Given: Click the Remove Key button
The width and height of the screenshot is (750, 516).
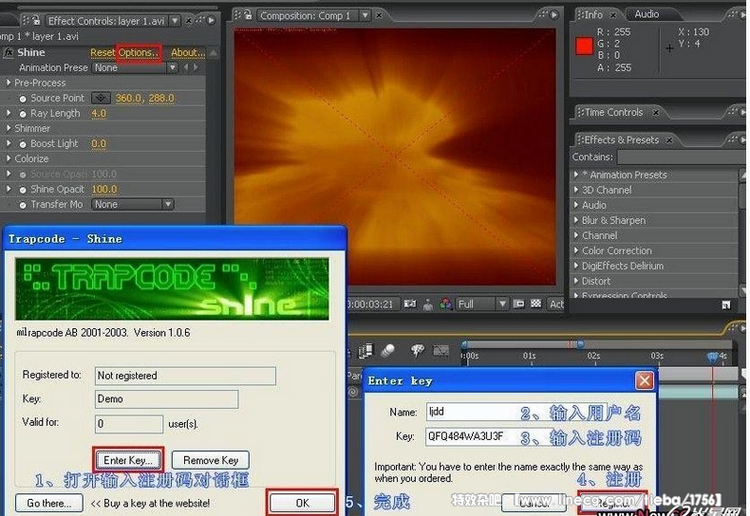Looking at the screenshot, I should pyautogui.click(x=210, y=460).
